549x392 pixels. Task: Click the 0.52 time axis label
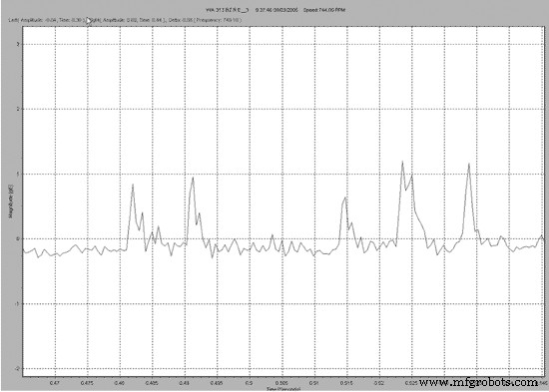point(379,383)
